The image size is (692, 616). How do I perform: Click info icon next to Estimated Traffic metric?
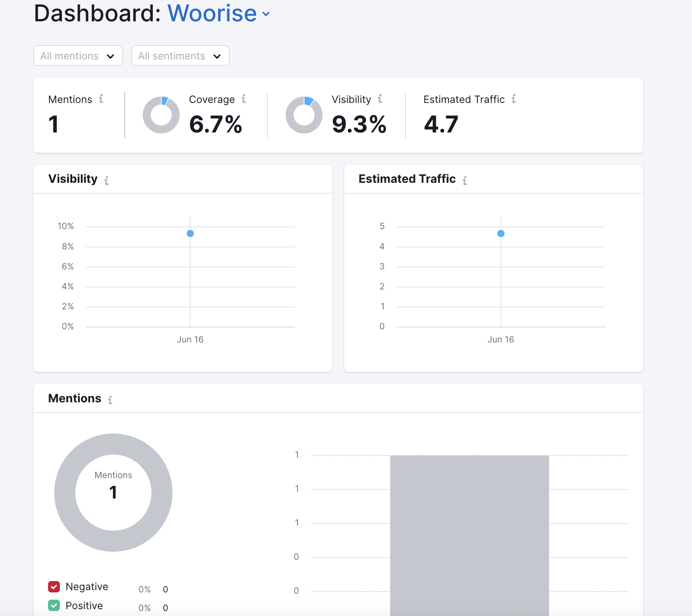pos(514,99)
